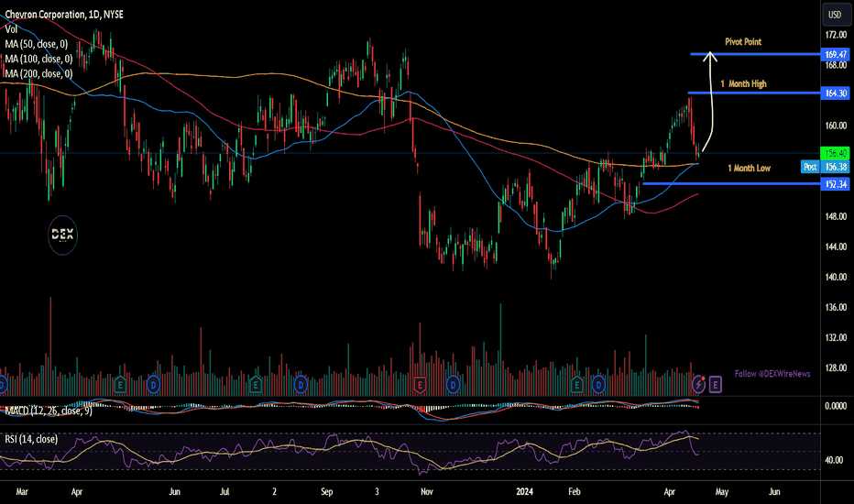Image resolution: width=854 pixels, height=504 pixels.
Task: Open the red earnings marker before November 2023
Action: pyautogui.click(x=420, y=385)
